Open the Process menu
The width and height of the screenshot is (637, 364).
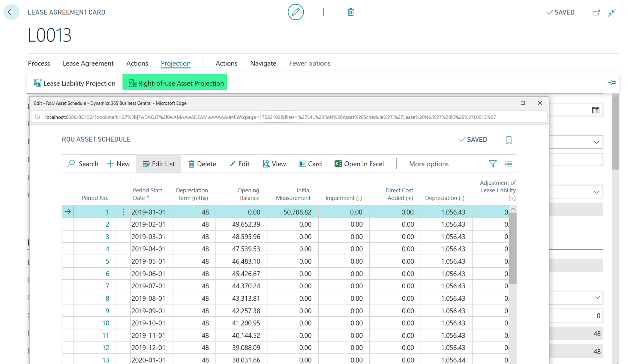tap(39, 63)
